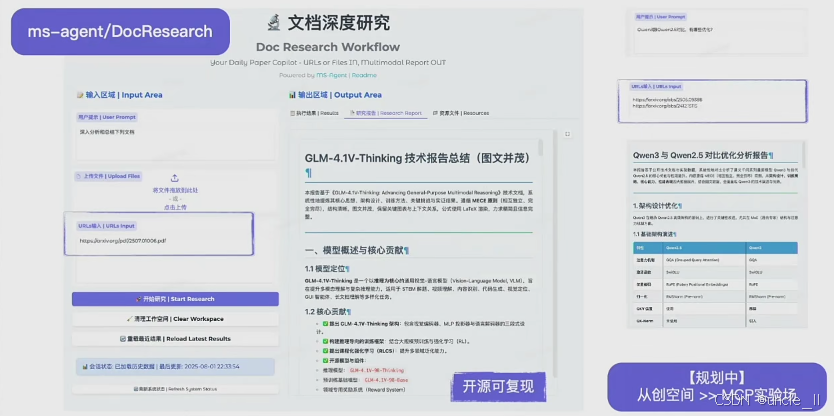Open the MS-Agent link in the header

331,76
